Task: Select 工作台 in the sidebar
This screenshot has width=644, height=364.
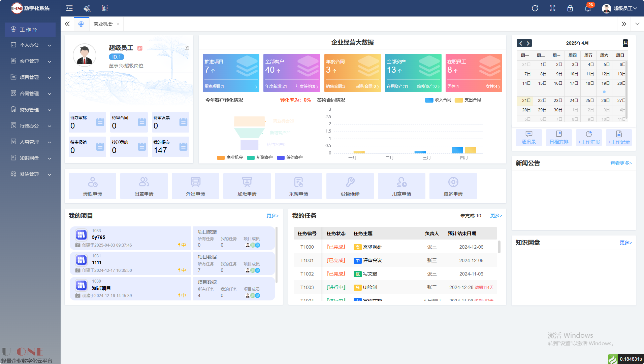Action: [30, 30]
